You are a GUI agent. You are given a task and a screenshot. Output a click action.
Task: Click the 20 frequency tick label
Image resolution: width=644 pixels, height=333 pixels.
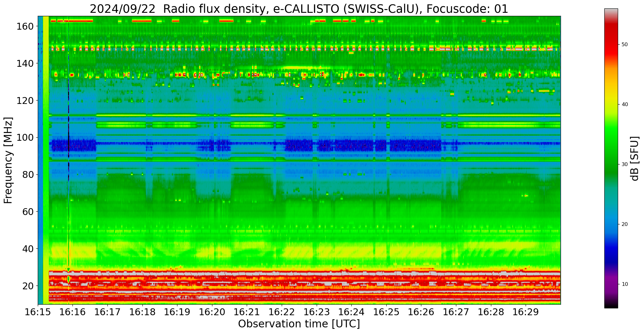(28, 286)
